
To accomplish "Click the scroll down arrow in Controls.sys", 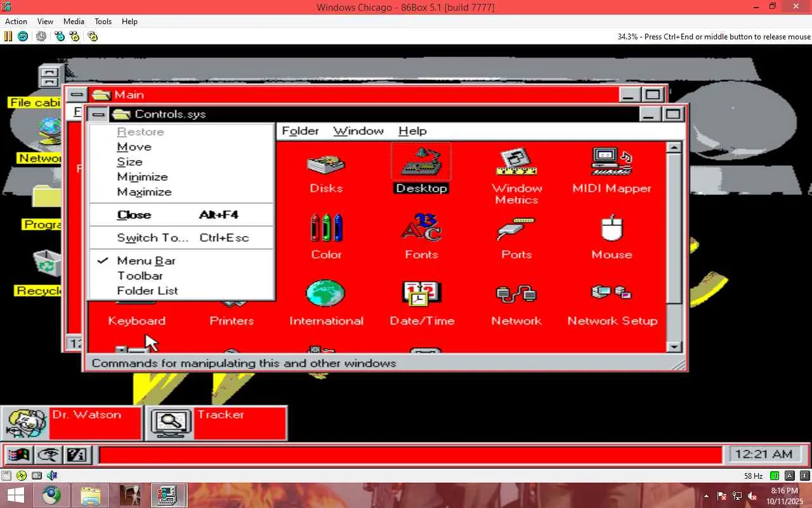I will [x=674, y=346].
